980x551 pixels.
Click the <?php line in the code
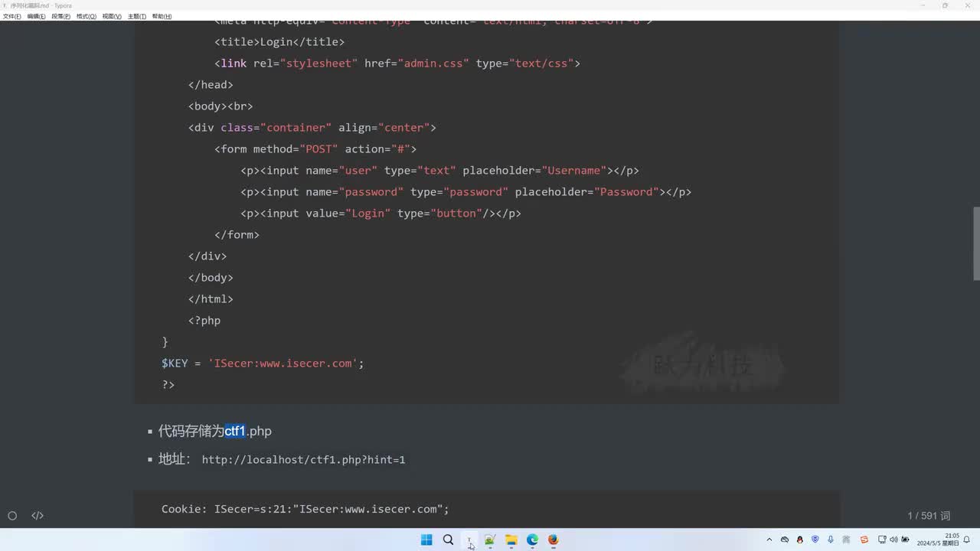204,321
